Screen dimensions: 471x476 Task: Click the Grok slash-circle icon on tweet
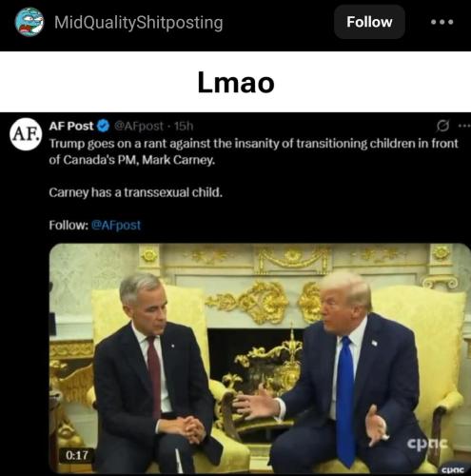pyautogui.click(x=442, y=126)
